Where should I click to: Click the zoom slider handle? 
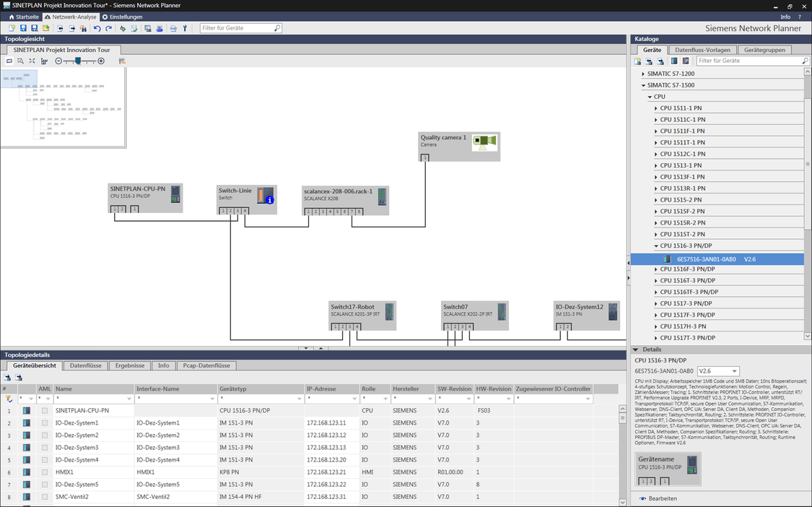click(78, 61)
